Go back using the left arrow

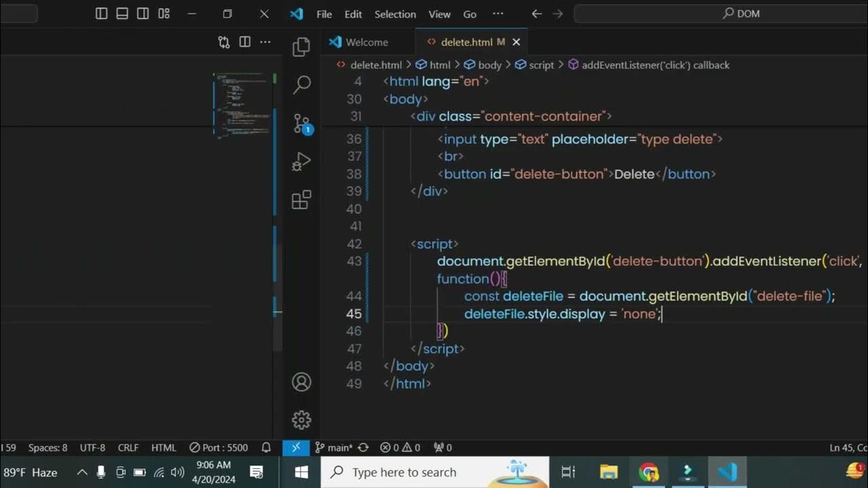(536, 14)
